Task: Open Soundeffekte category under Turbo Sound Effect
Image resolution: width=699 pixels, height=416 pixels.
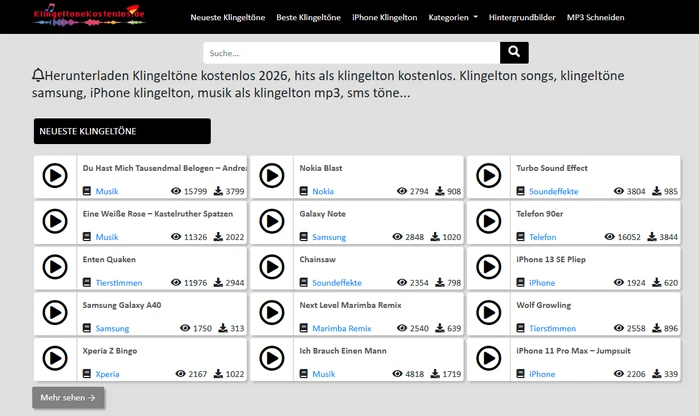Action: [x=554, y=191]
